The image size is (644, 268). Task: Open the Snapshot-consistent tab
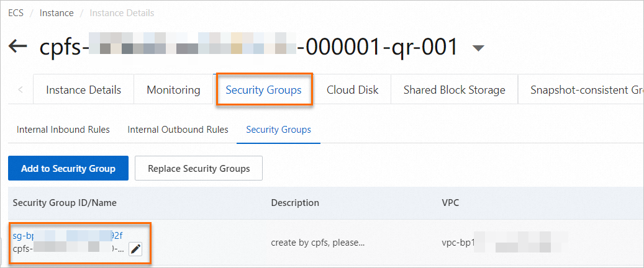pyautogui.click(x=585, y=90)
